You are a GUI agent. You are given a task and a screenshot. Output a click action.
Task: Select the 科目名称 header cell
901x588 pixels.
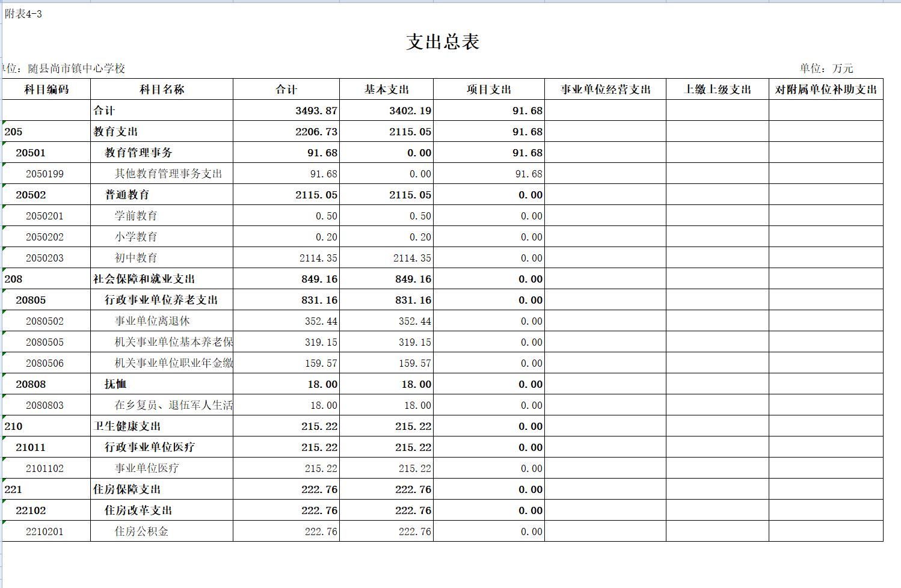[162, 90]
